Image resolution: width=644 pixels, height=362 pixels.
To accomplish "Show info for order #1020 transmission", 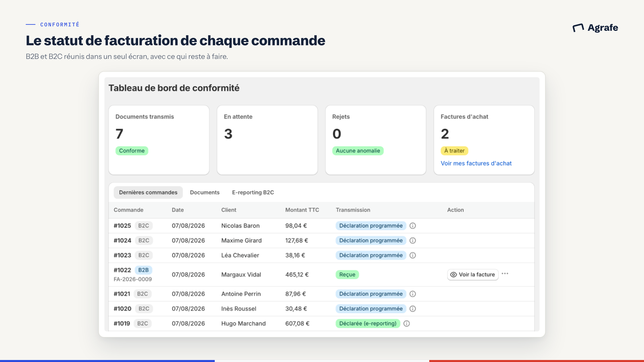I will 413,309.
